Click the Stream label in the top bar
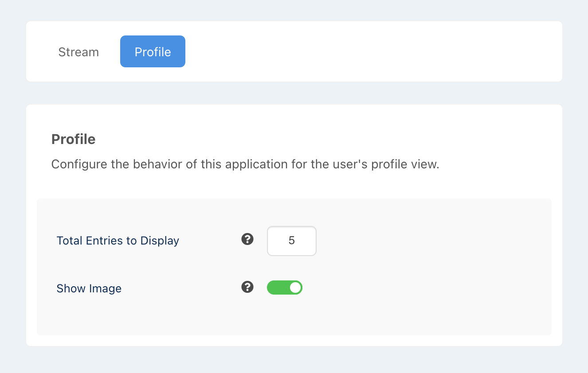The width and height of the screenshot is (588, 373). pos(78,51)
